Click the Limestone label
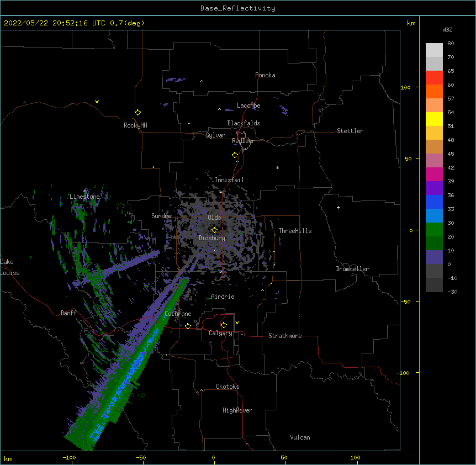Image resolution: width=476 pixels, height=465 pixels. click(x=84, y=197)
